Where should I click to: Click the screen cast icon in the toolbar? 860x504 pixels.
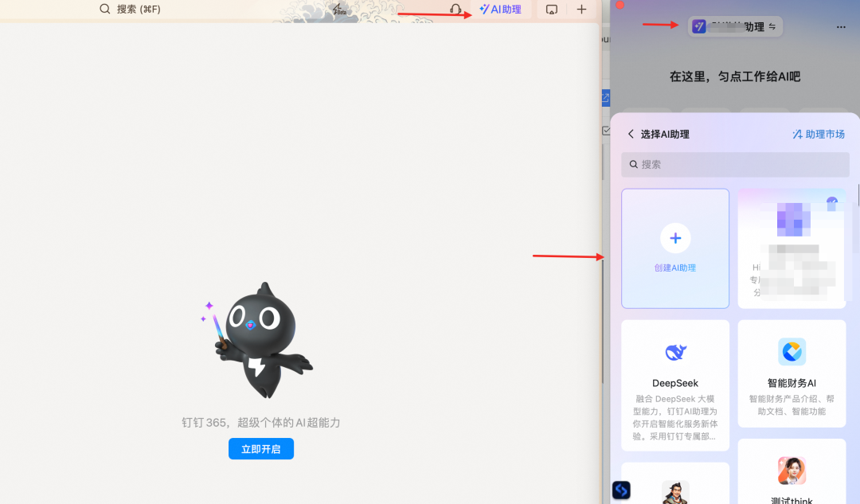click(552, 10)
